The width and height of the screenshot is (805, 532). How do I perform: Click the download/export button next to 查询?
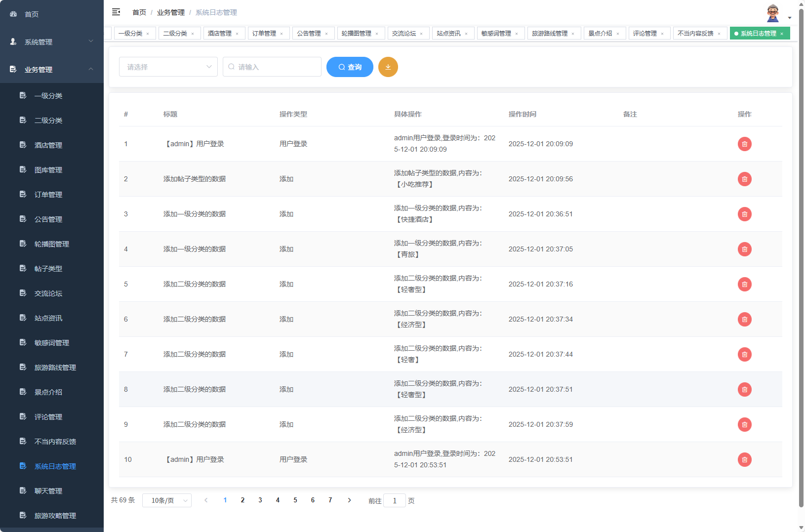(388, 67)
